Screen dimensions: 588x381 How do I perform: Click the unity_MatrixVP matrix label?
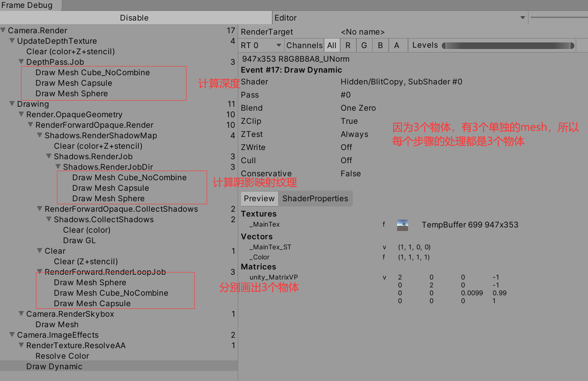pos(274,277)
